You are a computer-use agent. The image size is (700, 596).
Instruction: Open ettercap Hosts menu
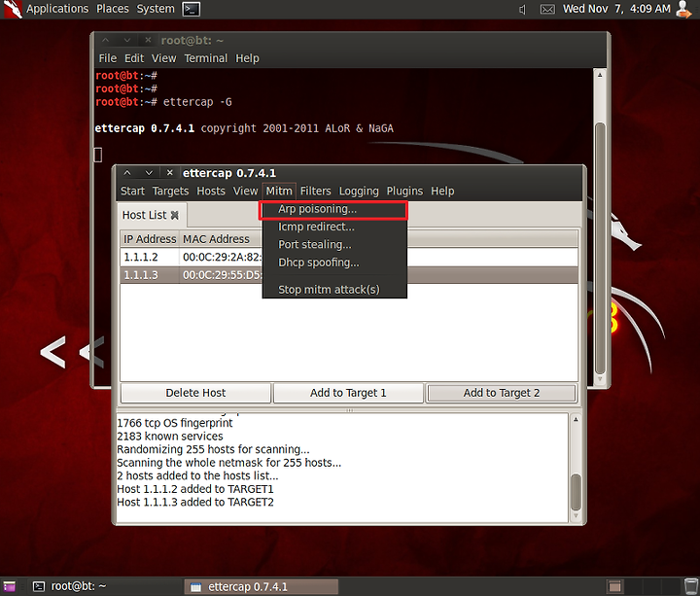coord(211,192)
